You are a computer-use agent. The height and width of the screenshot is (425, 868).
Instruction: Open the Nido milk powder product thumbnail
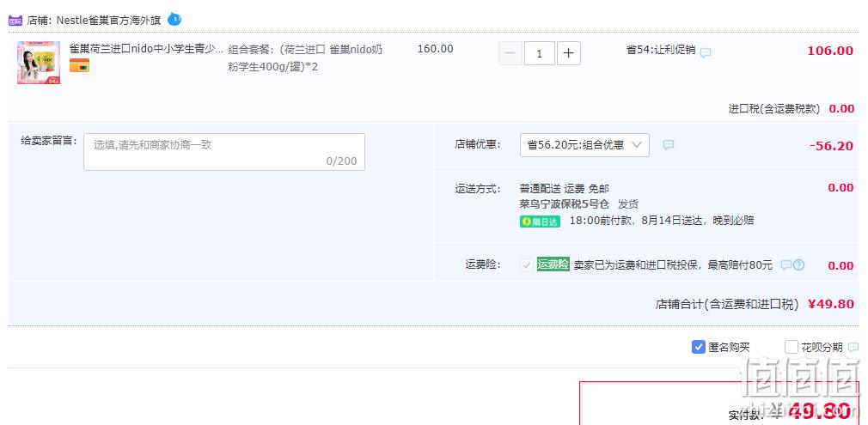[38, 63]
